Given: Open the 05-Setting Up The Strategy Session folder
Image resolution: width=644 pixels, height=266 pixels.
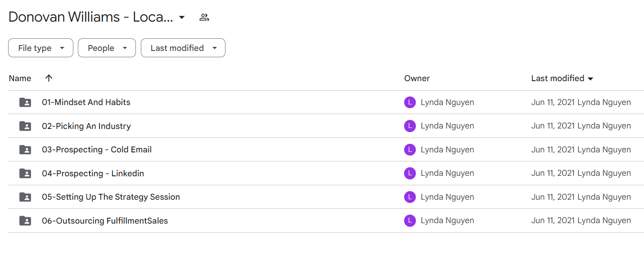Looking at the screenshot, I should 111,197.
